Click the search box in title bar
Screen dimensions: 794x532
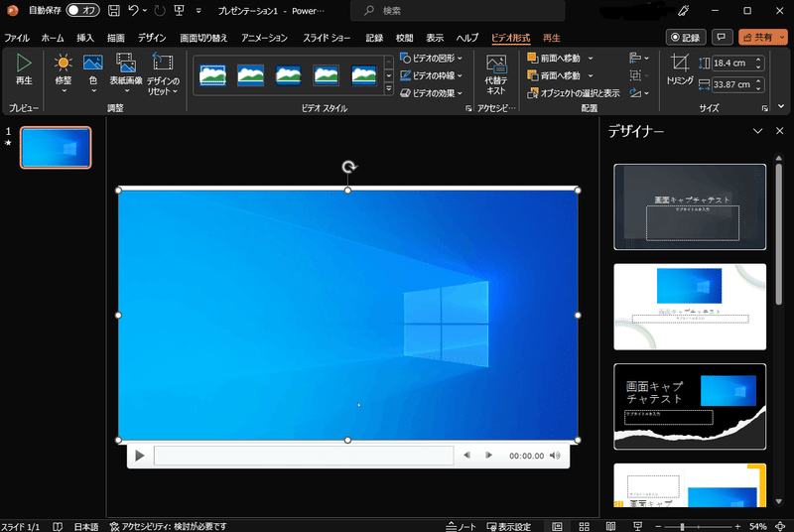pos(458,11)
